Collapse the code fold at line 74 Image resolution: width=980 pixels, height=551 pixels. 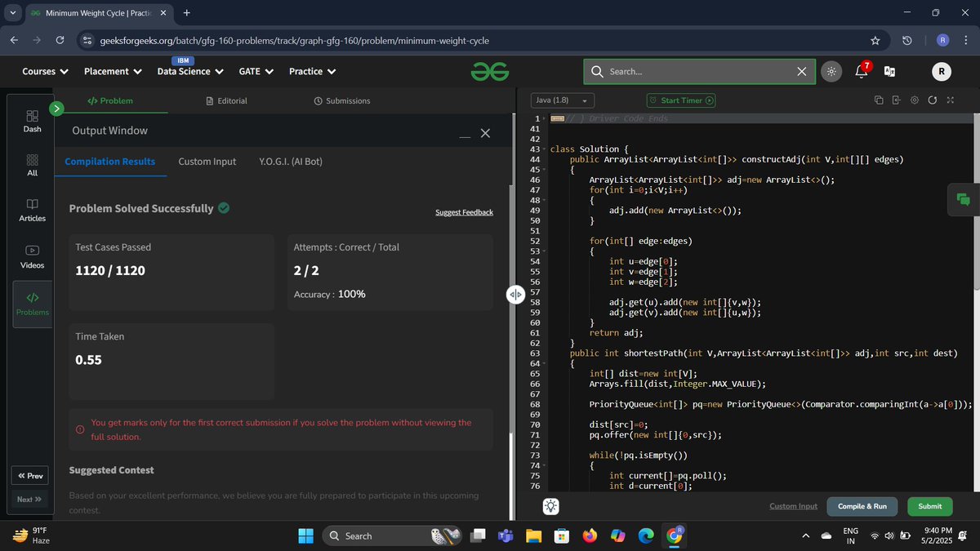click(544, 466)
